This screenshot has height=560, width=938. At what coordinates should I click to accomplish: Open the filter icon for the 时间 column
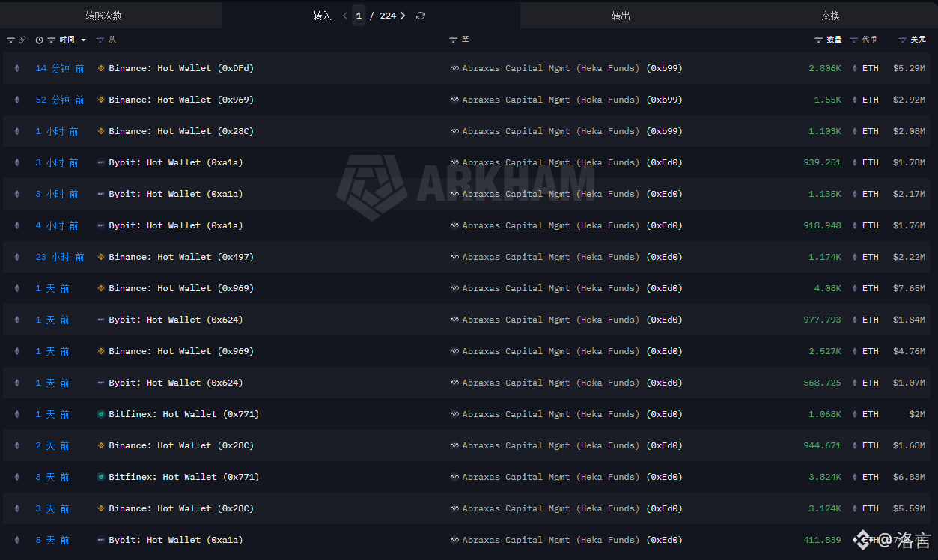pyautogui.click(x=51, y=40)
